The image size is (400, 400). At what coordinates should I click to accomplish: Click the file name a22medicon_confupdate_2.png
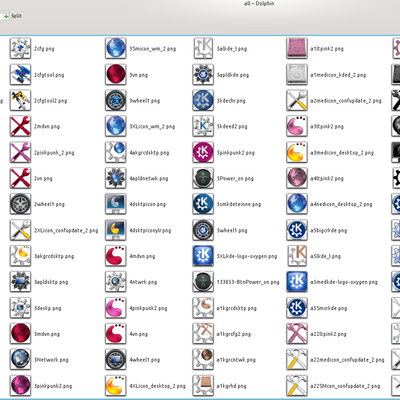(347, 360)
